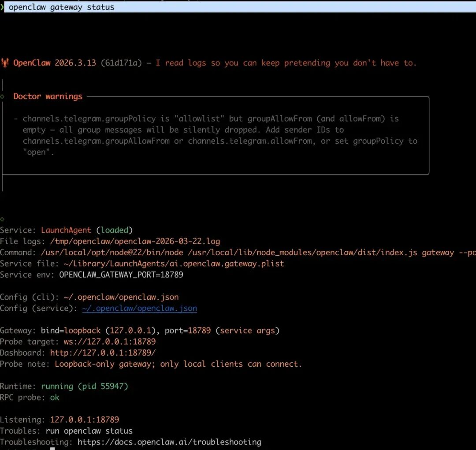Click the Listening address 127.0.0.1:18789
The image size is (476, 450).
pyautogui.click(x=84, y=420)
